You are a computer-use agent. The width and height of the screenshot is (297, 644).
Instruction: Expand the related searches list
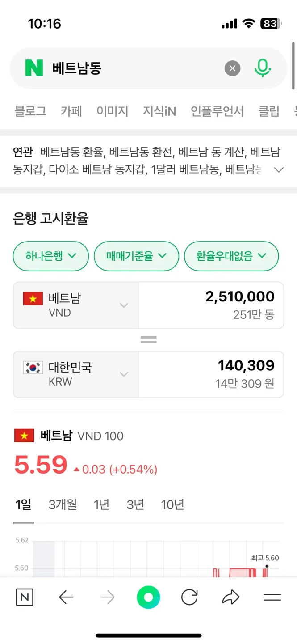tap(279, 170)
